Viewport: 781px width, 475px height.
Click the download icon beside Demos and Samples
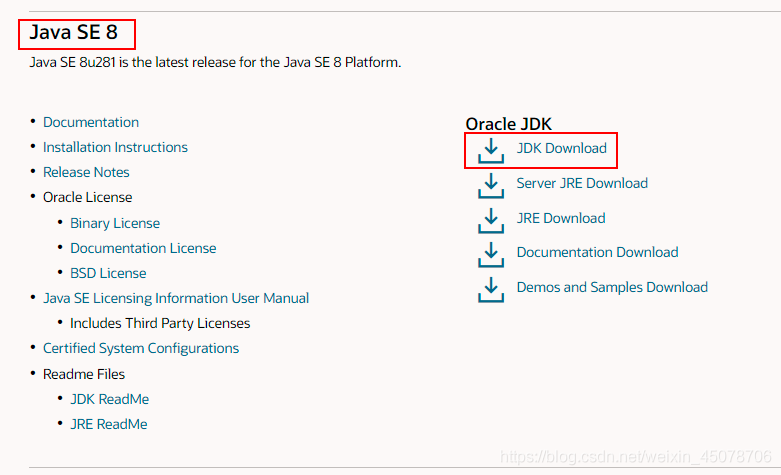(491, 288)
